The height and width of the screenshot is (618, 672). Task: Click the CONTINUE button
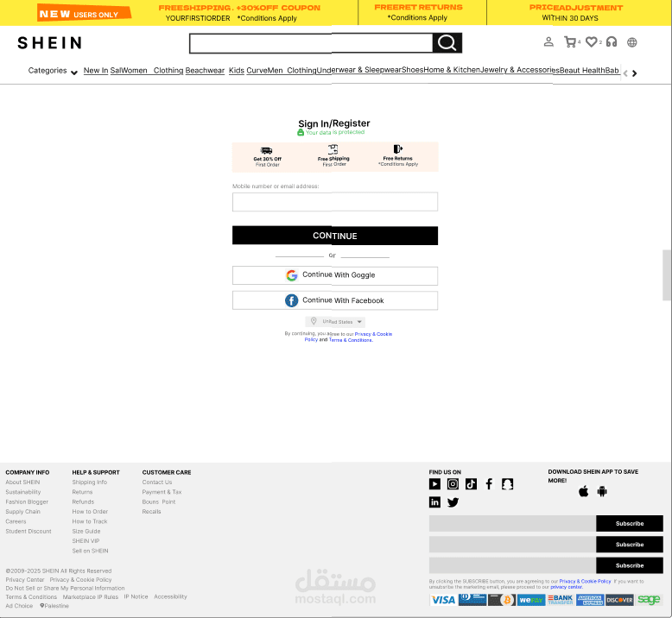335,236
